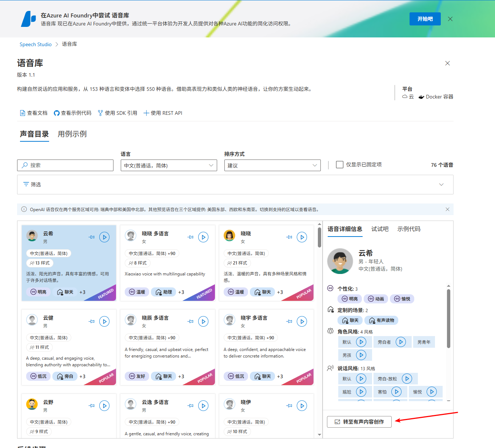Expand the 筛选 filter panel
This screenshot has width=495, height=448.
235,185
